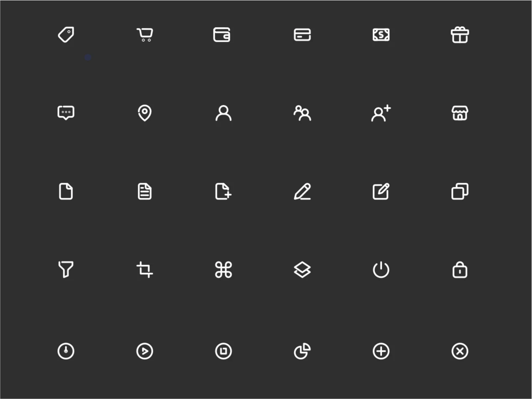532x399 pixels.
Task: Select the two users group icon
Action: pyautogui.click(x=302, y=113)
